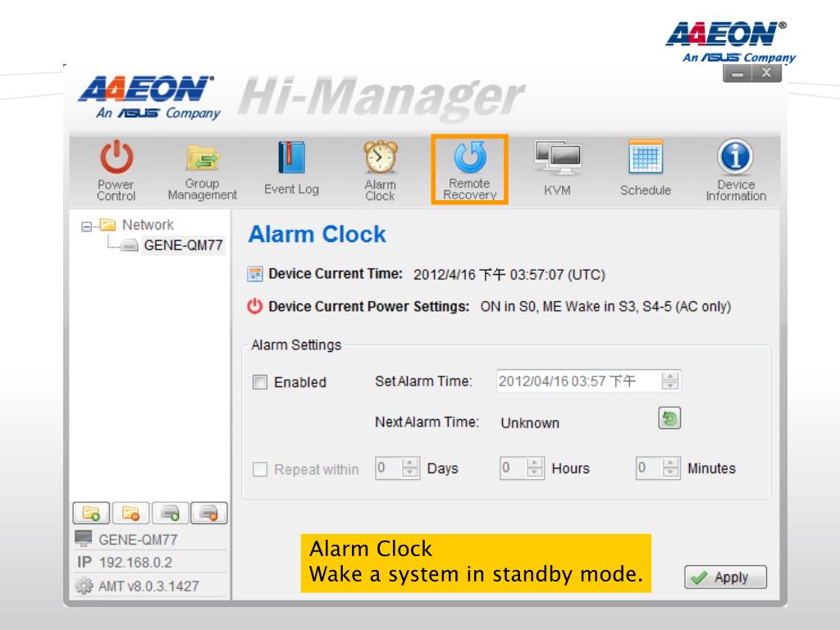840x630 pixels.
Task: Click the IP address 192.168.0.2
Action: [x=135, y=563]
